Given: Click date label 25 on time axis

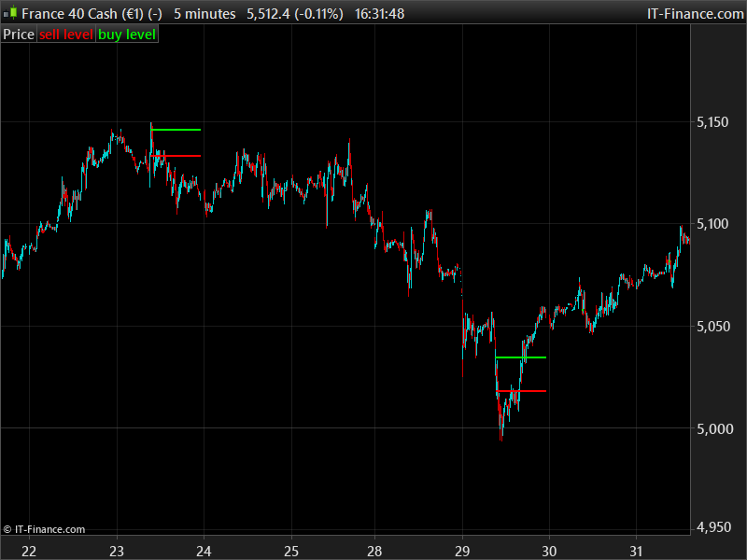Looking at the screenshot, I should (x=291, y=552).
